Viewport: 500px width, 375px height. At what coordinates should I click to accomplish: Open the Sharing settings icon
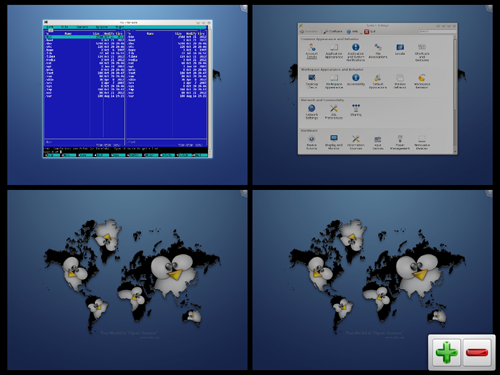356,110
